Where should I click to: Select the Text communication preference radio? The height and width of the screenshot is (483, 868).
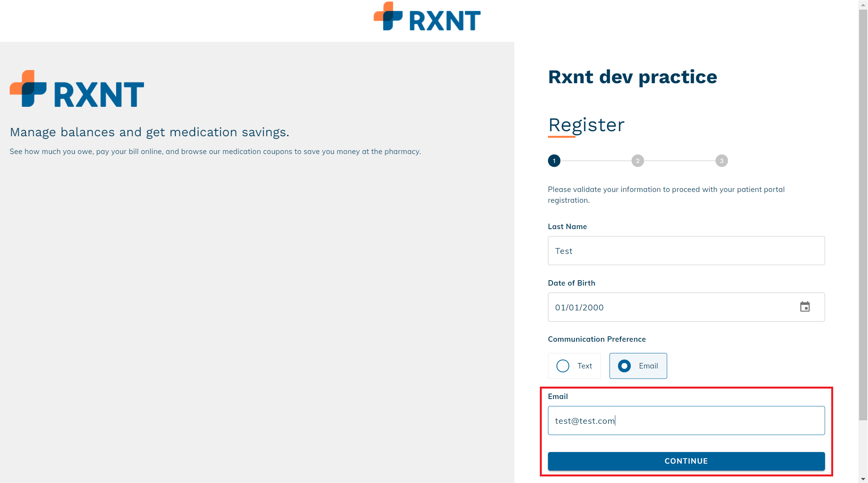(x=563, y=366)
